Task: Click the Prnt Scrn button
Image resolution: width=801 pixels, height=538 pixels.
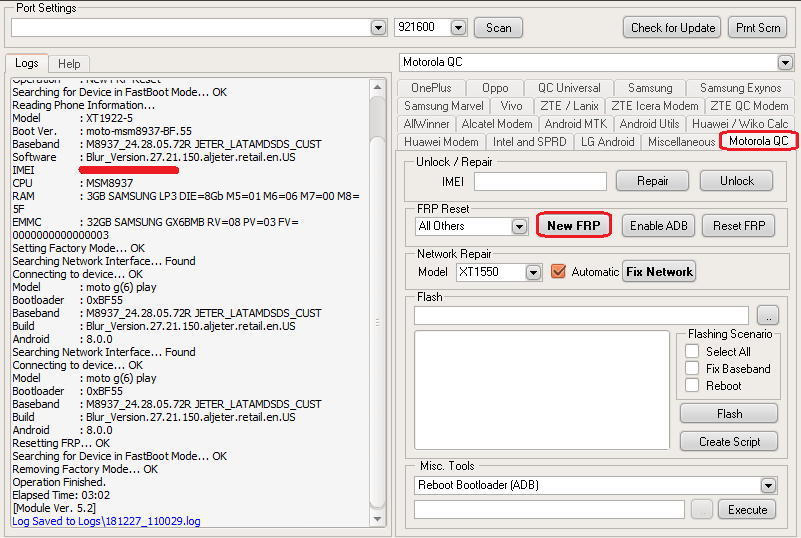Action: (758, 28)
